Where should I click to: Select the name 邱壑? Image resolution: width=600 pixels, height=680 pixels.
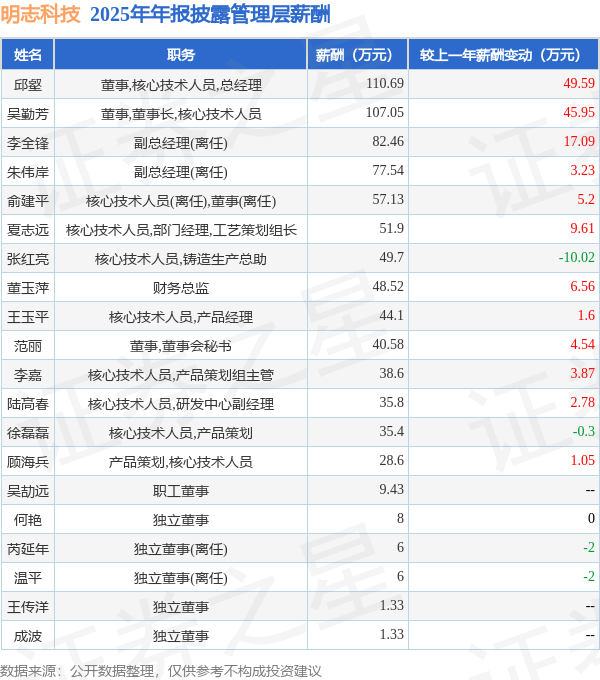pyautogui.click(x=28, y=85)
